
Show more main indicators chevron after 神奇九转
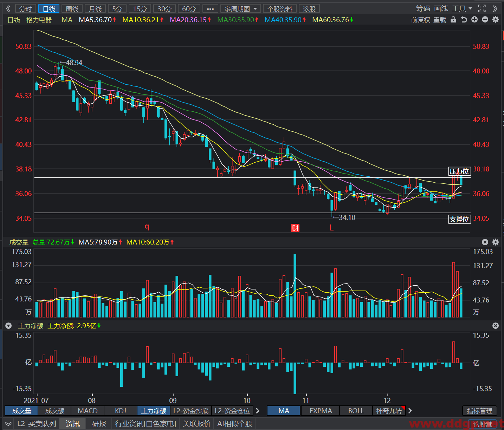(410, 411)
